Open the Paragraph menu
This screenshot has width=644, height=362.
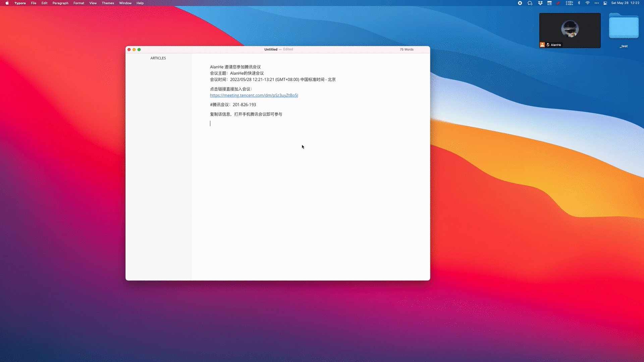(x=60, y=3)
